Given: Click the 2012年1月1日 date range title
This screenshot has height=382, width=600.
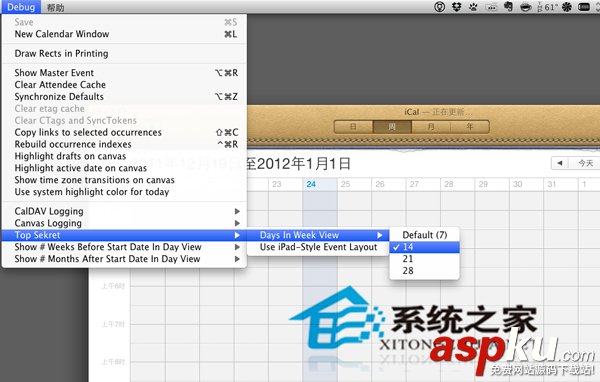Looking at the screenshot, I should [x=303, y=164].
